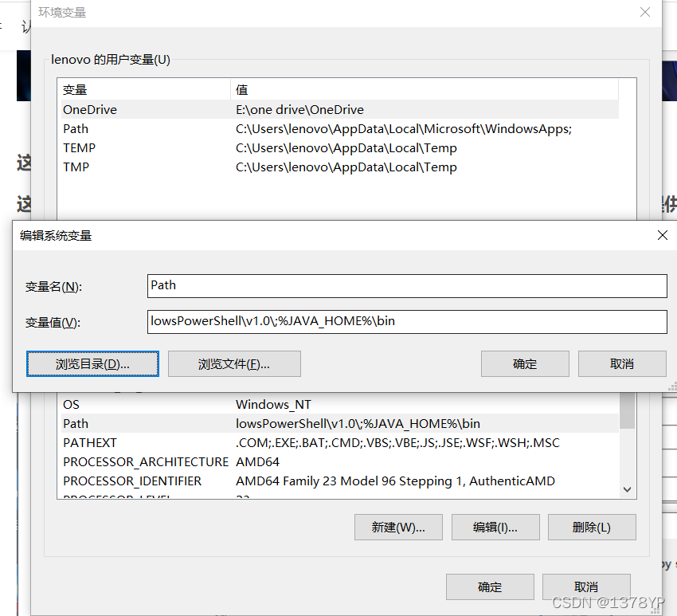Viewport: 677px width, 616px height.
Task: Click 新建(W)... under system variables
Action: (x=398, y=527)
